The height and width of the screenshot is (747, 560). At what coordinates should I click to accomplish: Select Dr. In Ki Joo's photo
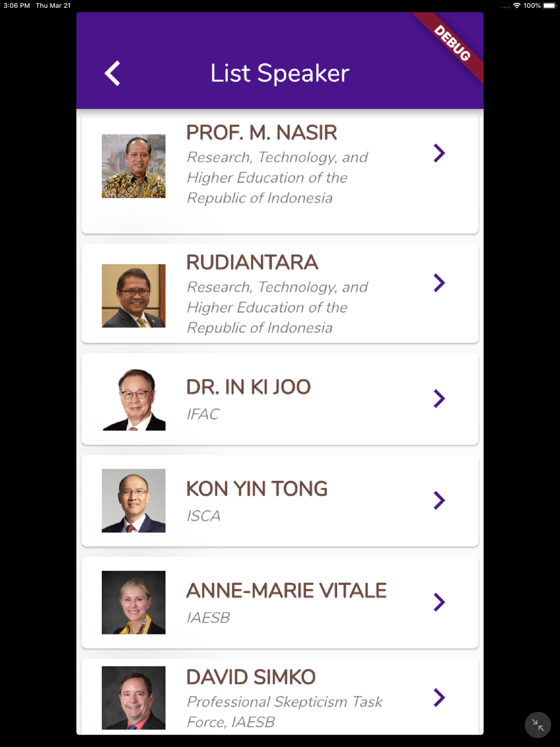coord(133,399)
